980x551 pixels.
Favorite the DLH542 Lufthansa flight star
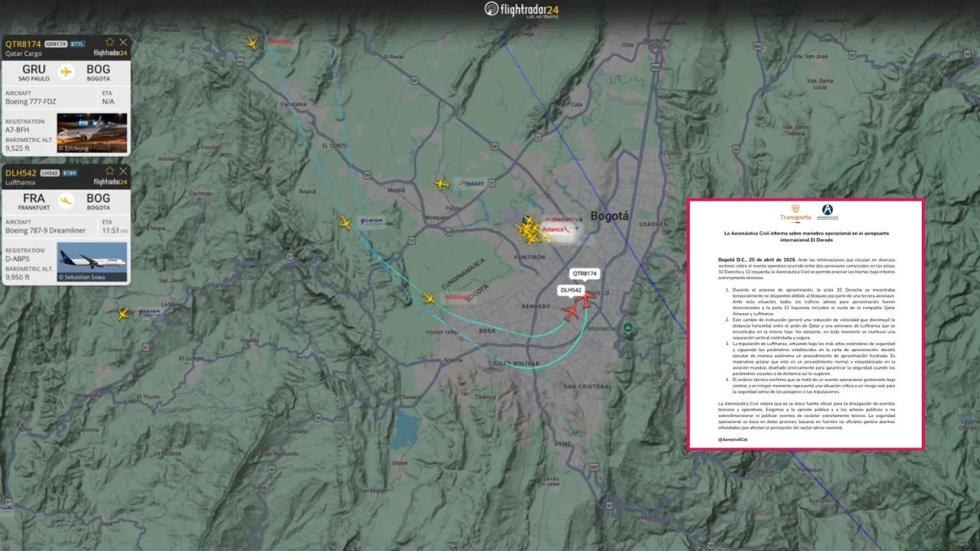click(x=110, y=171)
